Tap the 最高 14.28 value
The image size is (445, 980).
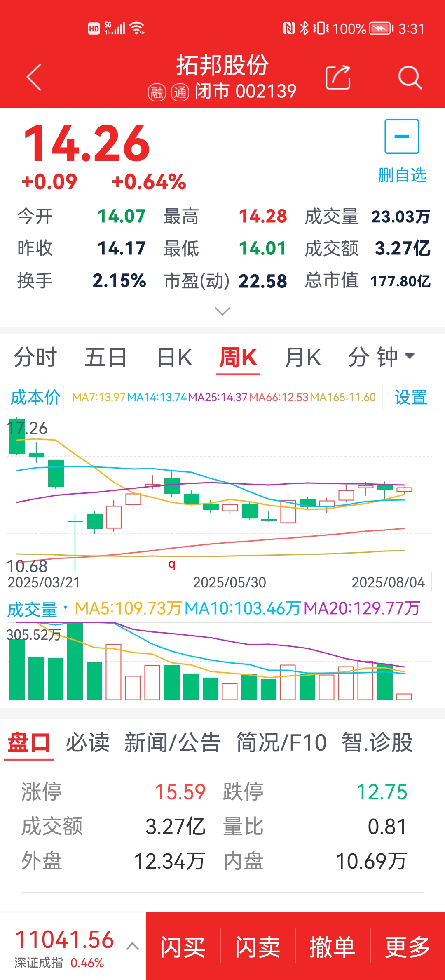click(x=263, y=217)
